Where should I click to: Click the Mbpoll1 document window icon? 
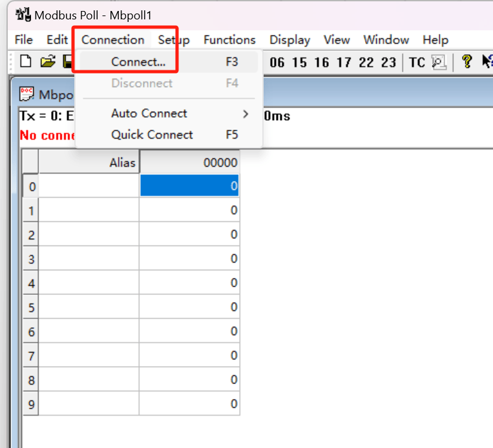click(26, 94)
